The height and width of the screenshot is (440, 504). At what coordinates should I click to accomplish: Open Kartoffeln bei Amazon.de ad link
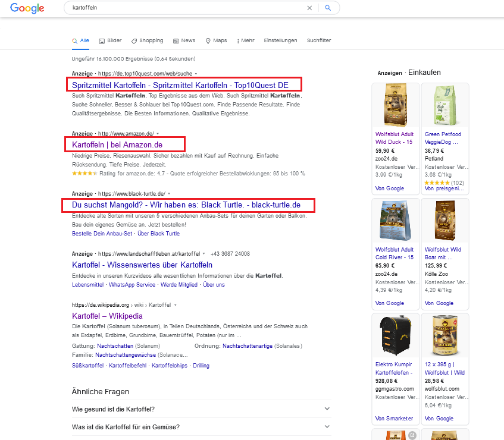[x=117, y=145]
